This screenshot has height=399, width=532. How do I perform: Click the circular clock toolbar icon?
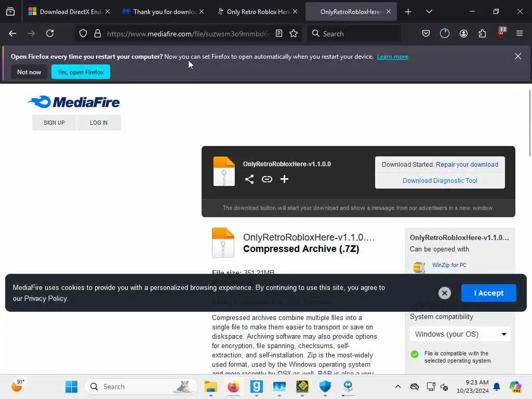[x=445, y=33]
